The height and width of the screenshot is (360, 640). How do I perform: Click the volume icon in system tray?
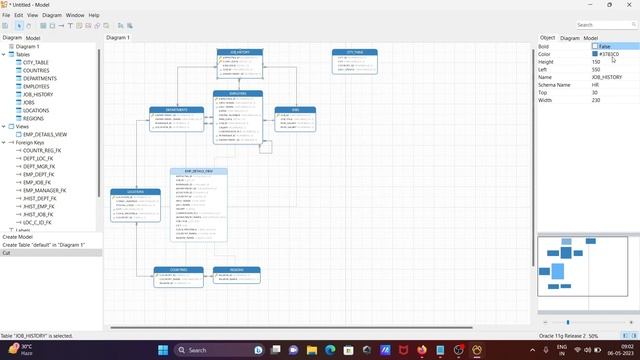click(x=587, y=350)
